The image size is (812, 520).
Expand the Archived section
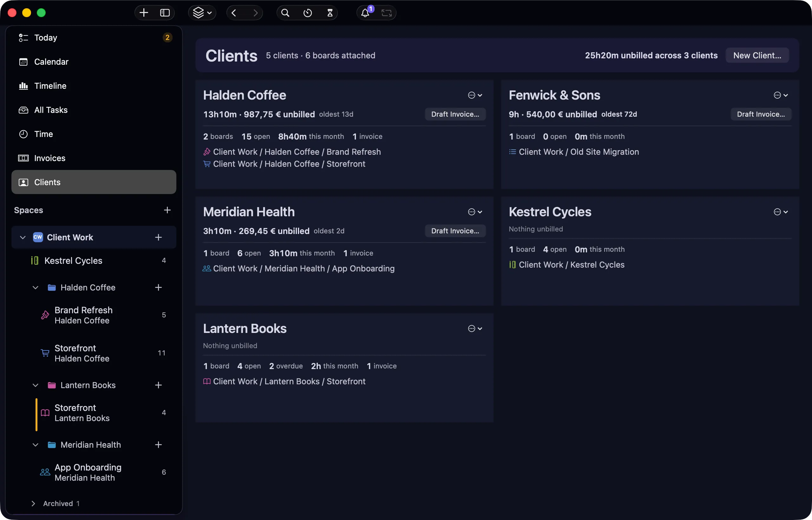33,504
